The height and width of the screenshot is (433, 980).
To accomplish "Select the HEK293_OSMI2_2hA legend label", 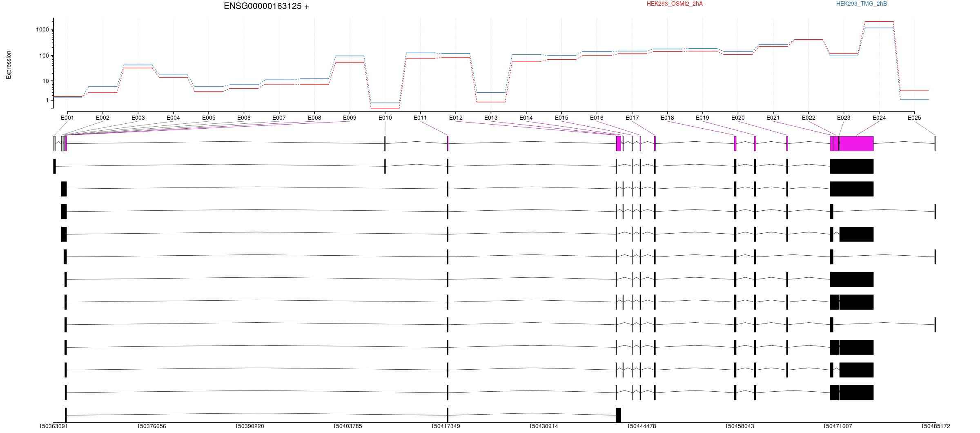I will (x=675, y=4).
